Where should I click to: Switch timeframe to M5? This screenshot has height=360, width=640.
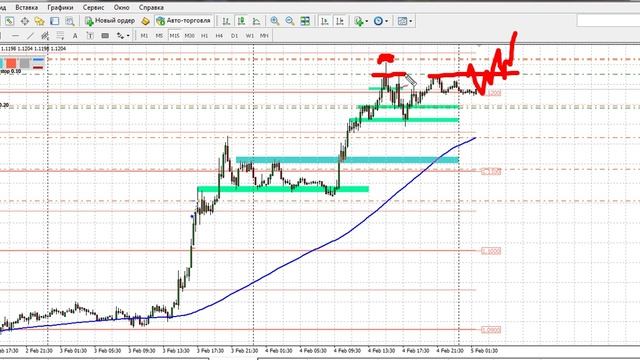click(x=159, y=36)
